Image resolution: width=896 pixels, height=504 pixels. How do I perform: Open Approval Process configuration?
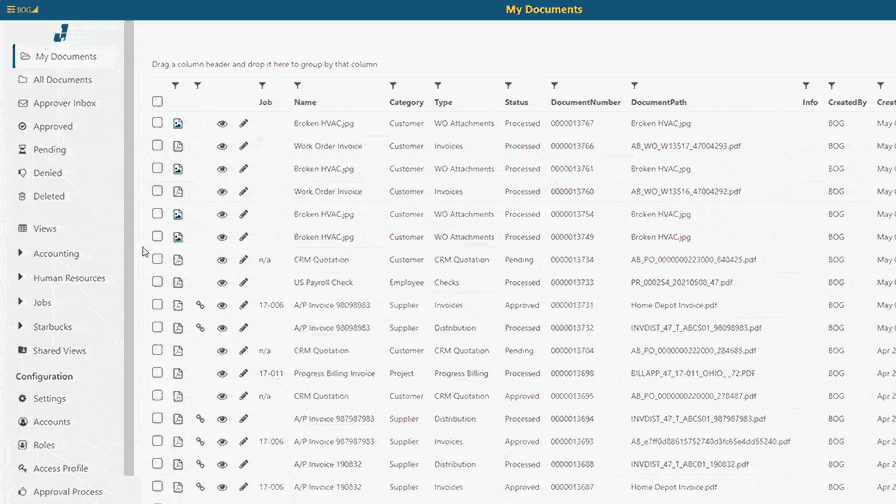[67, 492]
